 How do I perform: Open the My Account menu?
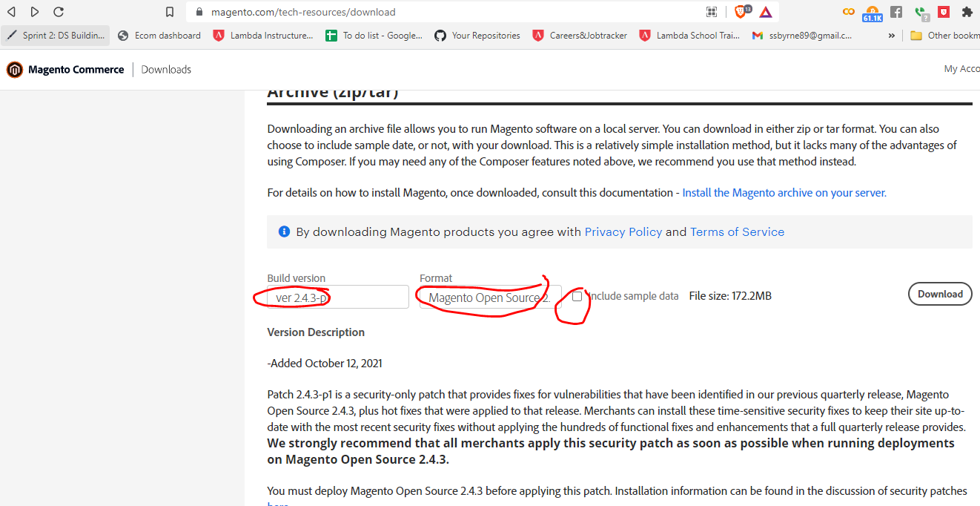(961, 69)
